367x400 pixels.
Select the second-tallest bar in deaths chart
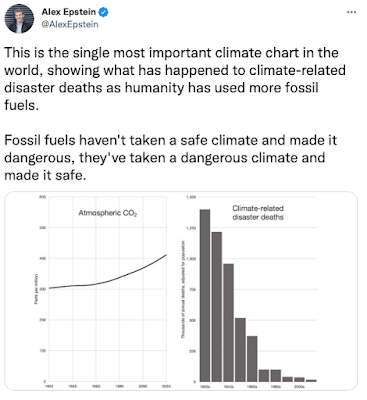tap(217, 307)
